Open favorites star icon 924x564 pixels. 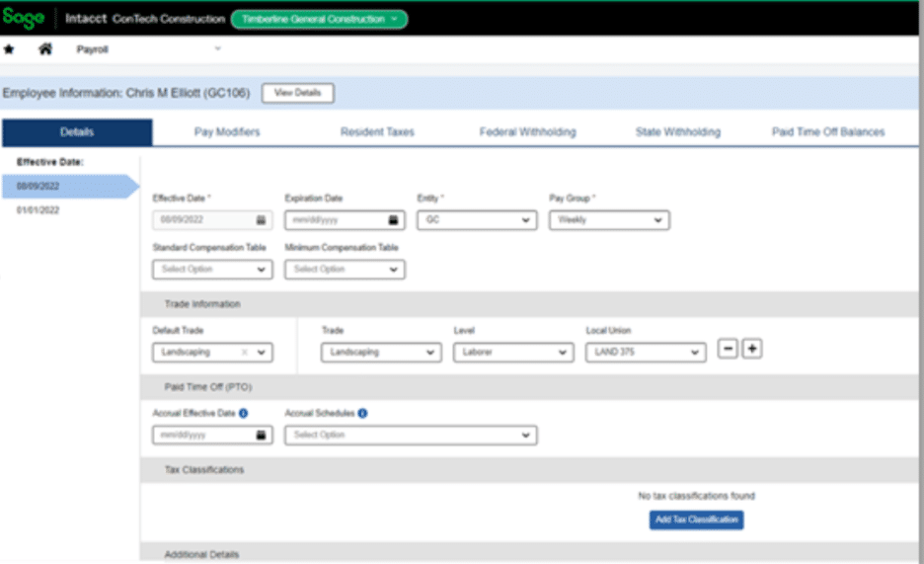9,49
